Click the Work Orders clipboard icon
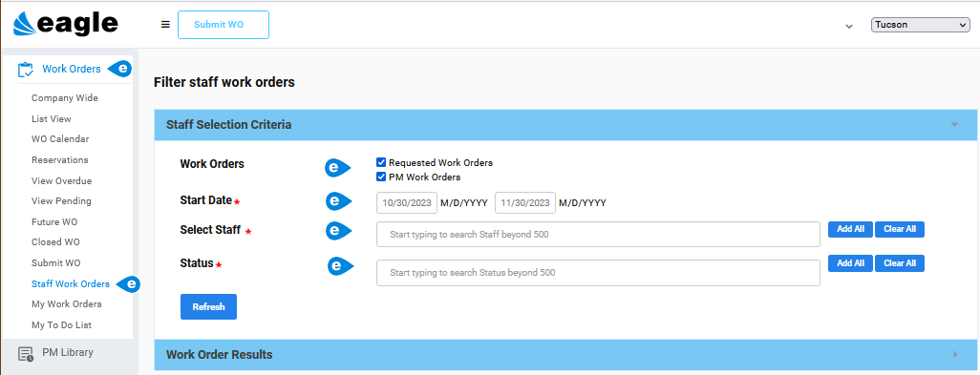The width and height of the screenshot is (980, 375). coord(26,70)
